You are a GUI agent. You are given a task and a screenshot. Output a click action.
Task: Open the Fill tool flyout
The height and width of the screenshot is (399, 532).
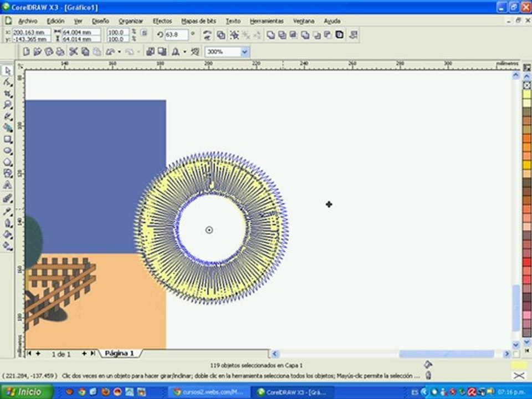click(7, 235)
